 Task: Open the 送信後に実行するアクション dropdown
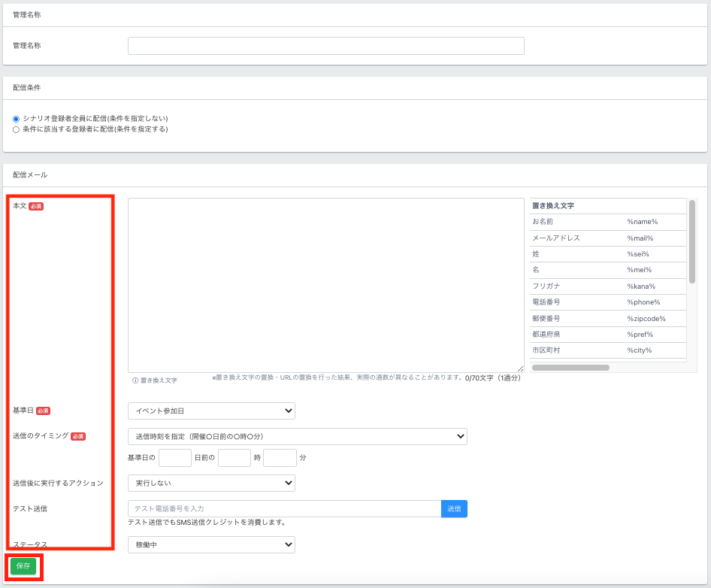pos(211,483)
